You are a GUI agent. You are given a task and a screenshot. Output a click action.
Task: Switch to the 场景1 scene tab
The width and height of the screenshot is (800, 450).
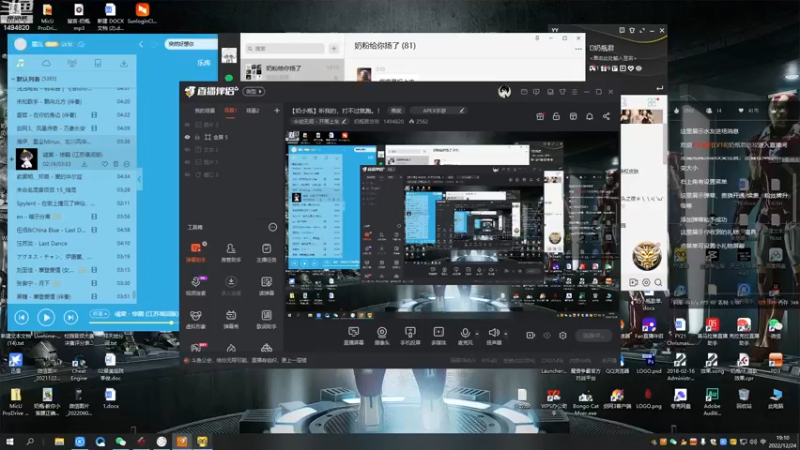(231, 111)
